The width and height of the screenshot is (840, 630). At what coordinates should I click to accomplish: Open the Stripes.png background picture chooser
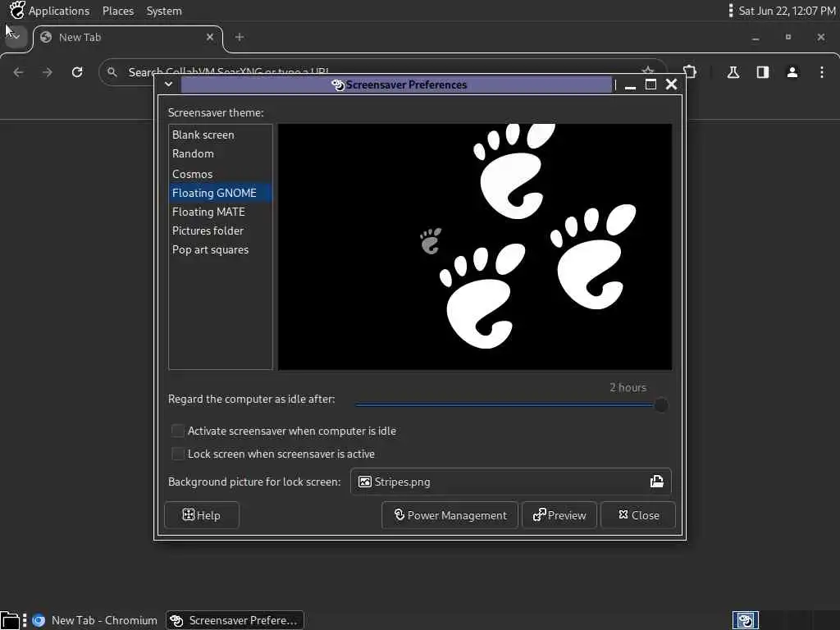tap(510, 482)
